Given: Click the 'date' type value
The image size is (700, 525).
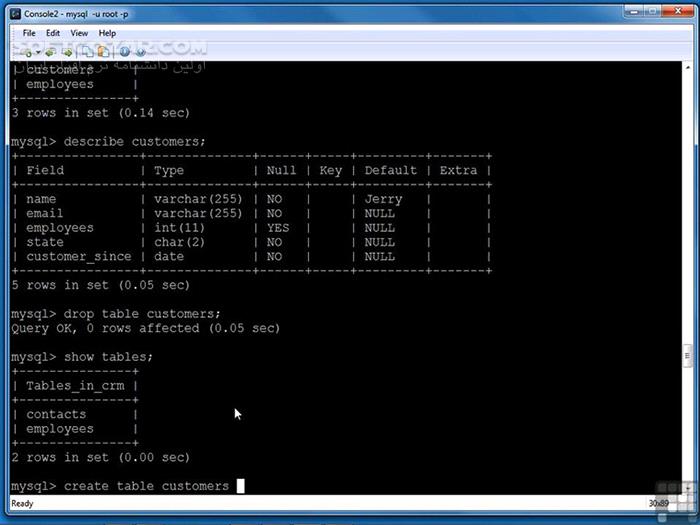Looking at the screenshot, I should [169, 257].
